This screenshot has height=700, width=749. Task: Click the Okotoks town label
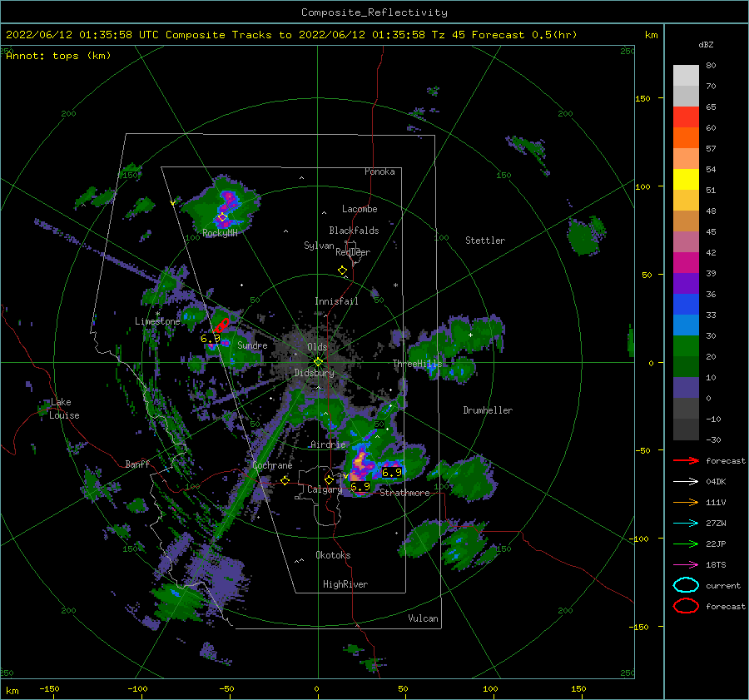[x=333, y=555]
